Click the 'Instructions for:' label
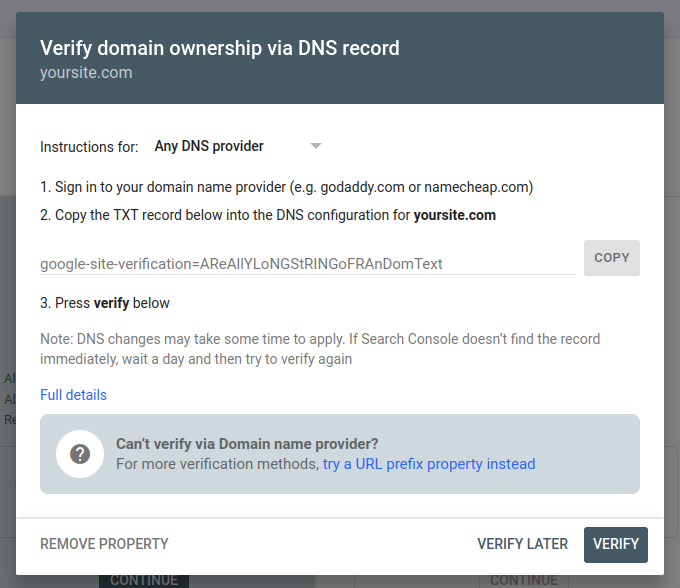 (89, 147)
